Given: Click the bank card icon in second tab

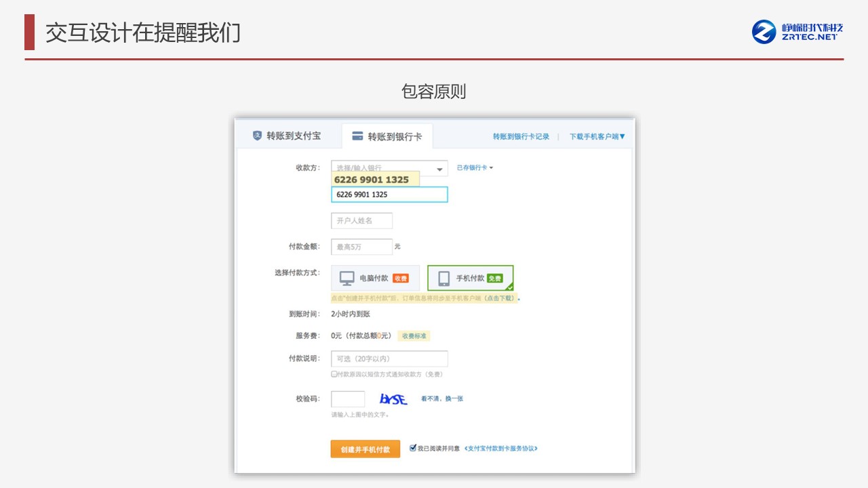Looking at the screenshot, I should 357,136.
